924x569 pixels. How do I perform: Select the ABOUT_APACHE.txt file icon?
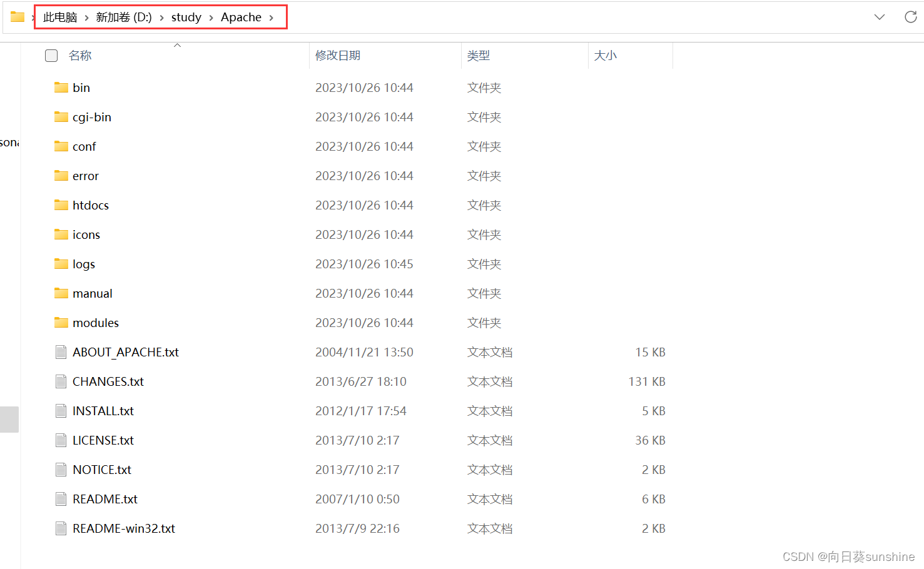coord(61,352)
